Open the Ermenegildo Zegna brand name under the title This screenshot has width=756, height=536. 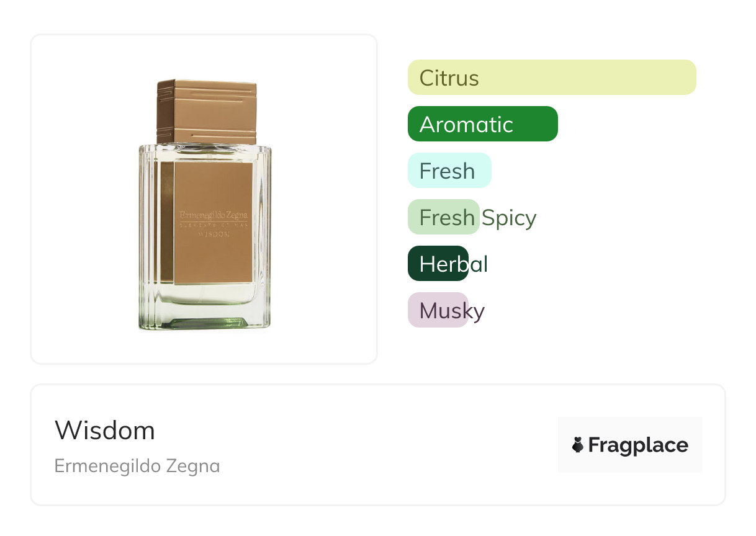point(137,466)
